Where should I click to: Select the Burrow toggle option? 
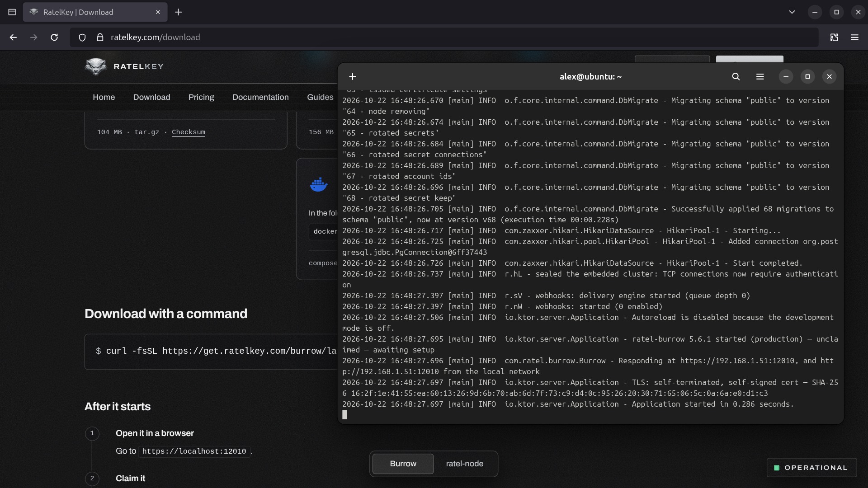click(x=403, y=464)
